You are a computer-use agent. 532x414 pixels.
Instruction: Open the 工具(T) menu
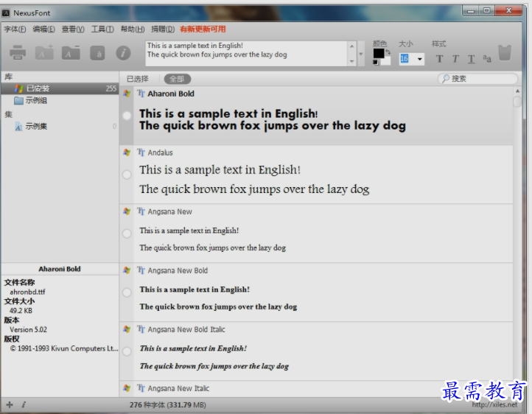(102, 29)
